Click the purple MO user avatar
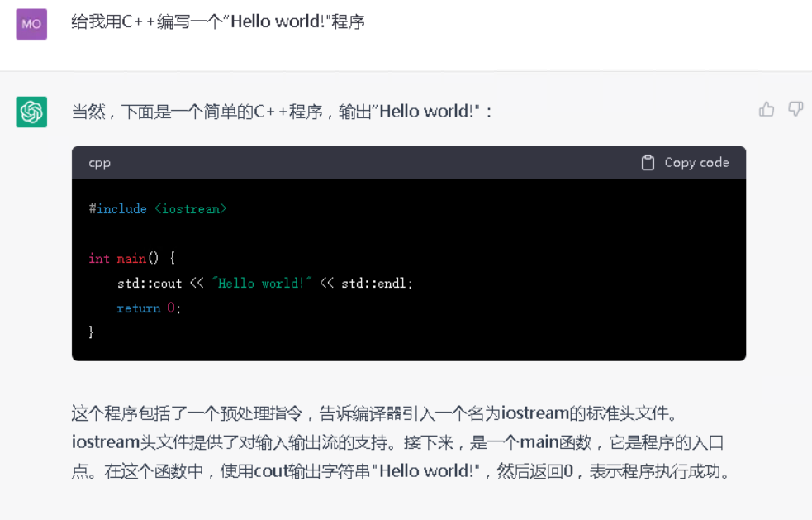Image resolution: width=812 pixels, height=520 pixels. pyautogui.click(x=31, y=24)
